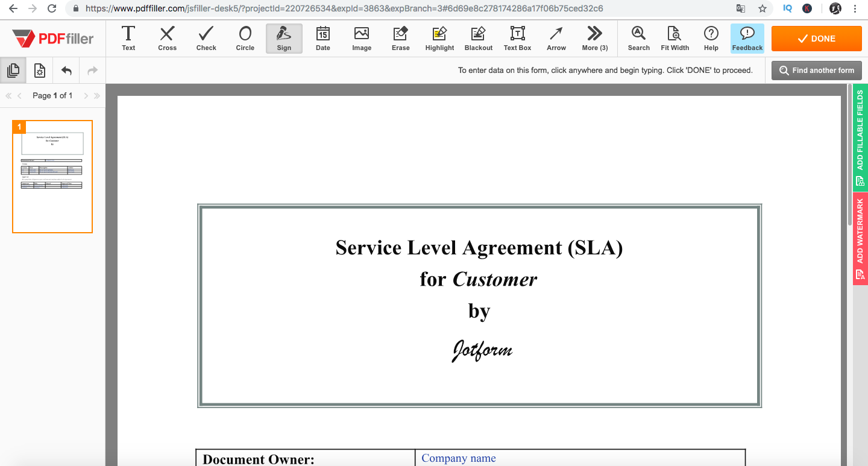Viewport: 868px width, 466px height.
Task: Go to the next page arrow
Action: [x=86, y=95]
